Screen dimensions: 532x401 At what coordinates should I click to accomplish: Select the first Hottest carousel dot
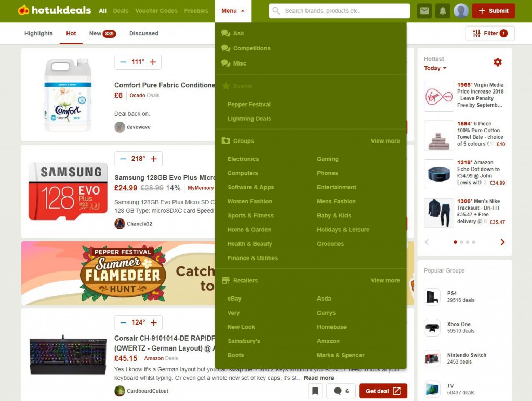click(x=455, y=242)
